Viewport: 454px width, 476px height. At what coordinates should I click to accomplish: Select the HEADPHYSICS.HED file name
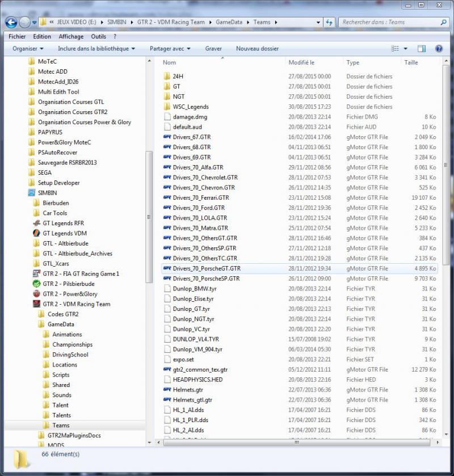pyautogui.click(x=197, y=380)
